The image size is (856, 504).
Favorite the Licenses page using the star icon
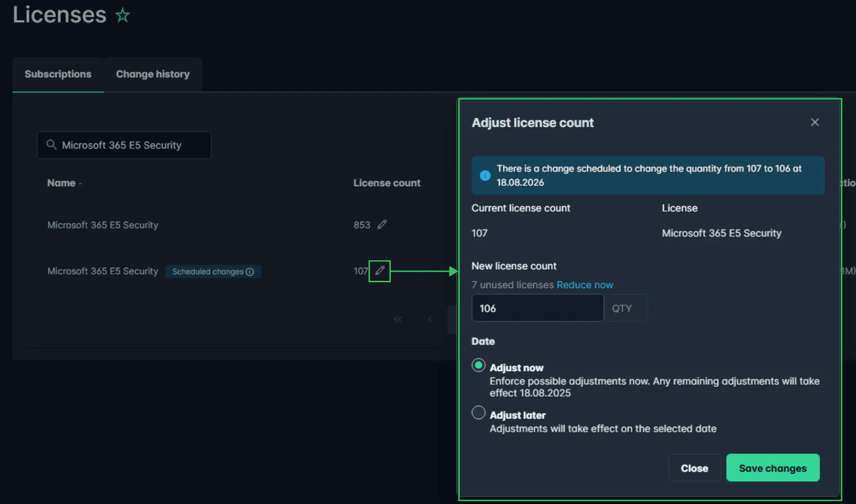coord(122,15)
